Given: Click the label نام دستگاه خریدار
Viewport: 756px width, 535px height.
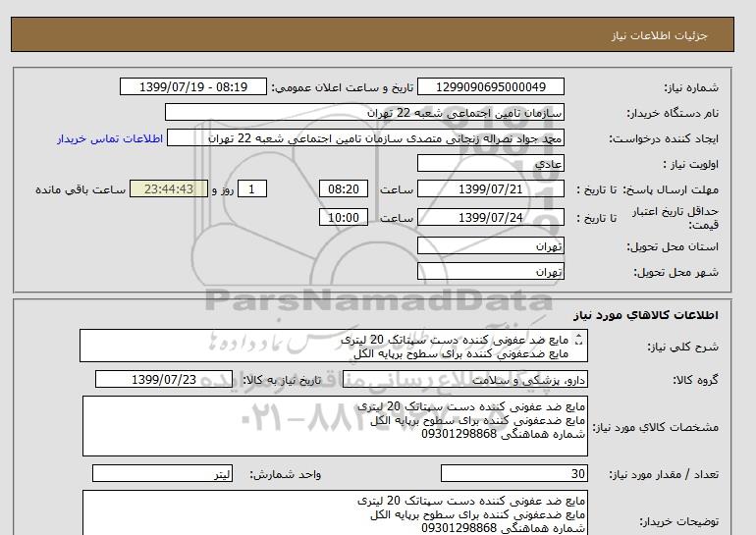Looking at the screenshot, I should click(673, 113).
